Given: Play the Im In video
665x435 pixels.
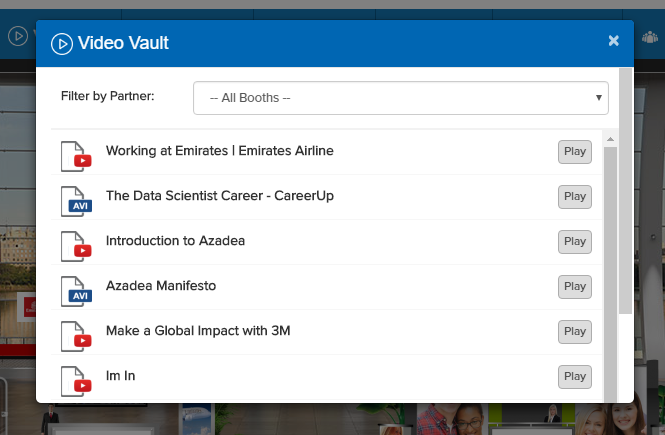Looking at the screenshot, I should click(574, 376).
